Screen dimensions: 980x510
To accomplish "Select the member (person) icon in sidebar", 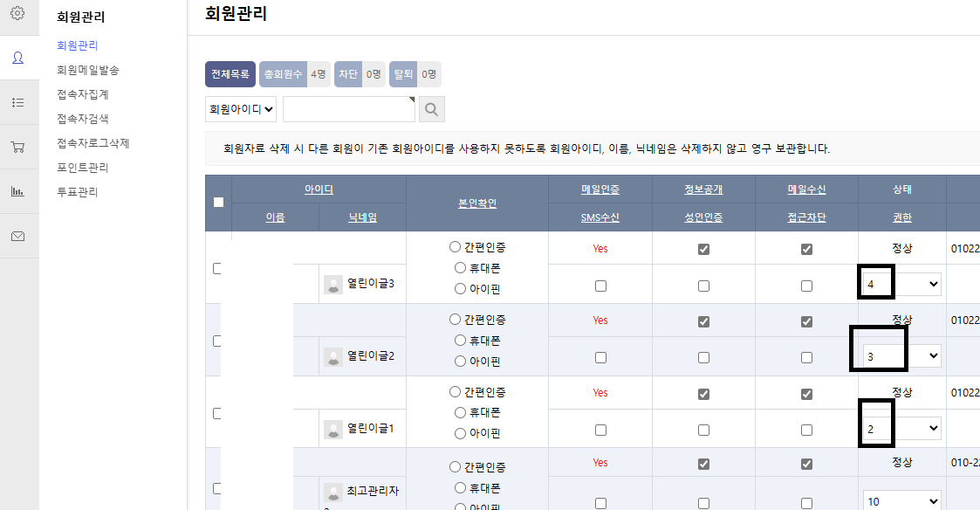I will tap(17, 58).
